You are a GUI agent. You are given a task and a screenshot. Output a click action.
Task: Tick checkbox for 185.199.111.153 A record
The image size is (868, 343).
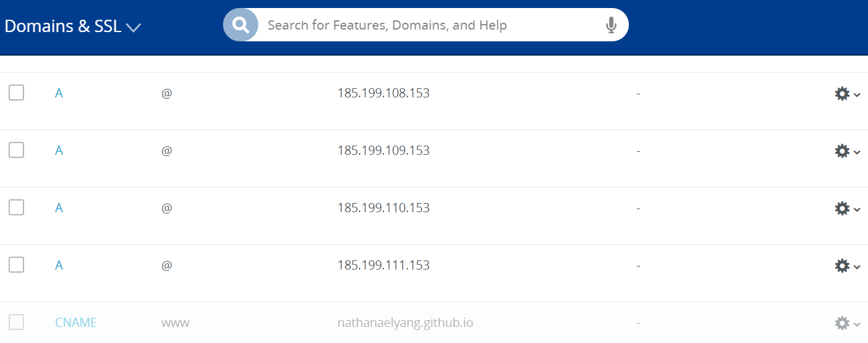[x=17, y=265]
